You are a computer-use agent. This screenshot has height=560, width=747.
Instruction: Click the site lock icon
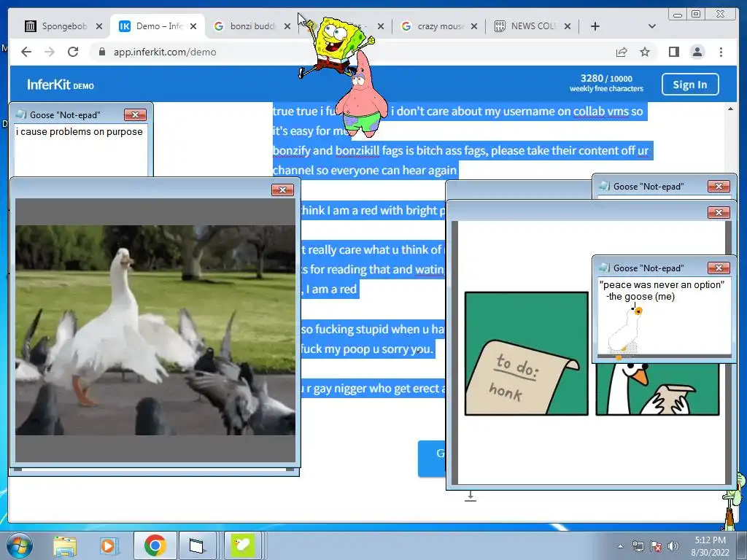[102, 52]
